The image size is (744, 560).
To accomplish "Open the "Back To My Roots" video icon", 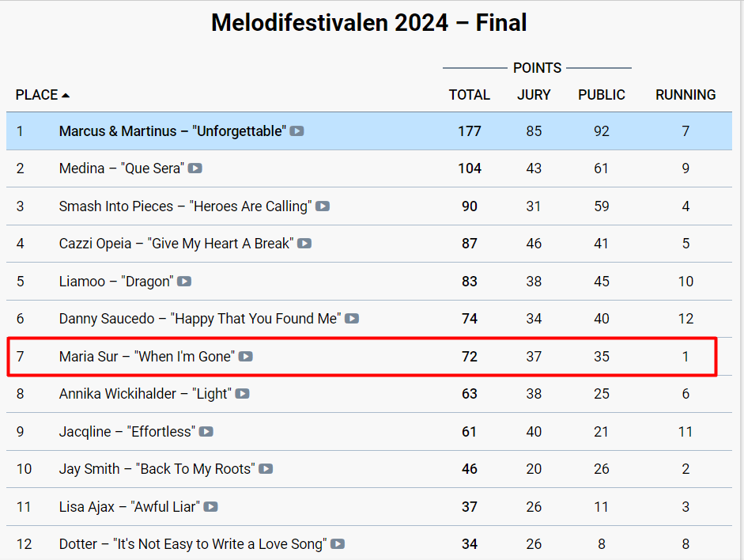I will pos(266,469).
